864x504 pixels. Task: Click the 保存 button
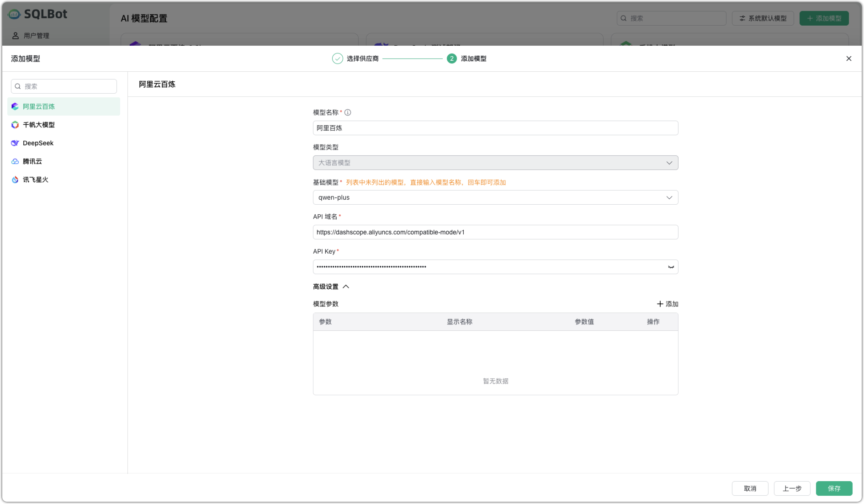834,488
